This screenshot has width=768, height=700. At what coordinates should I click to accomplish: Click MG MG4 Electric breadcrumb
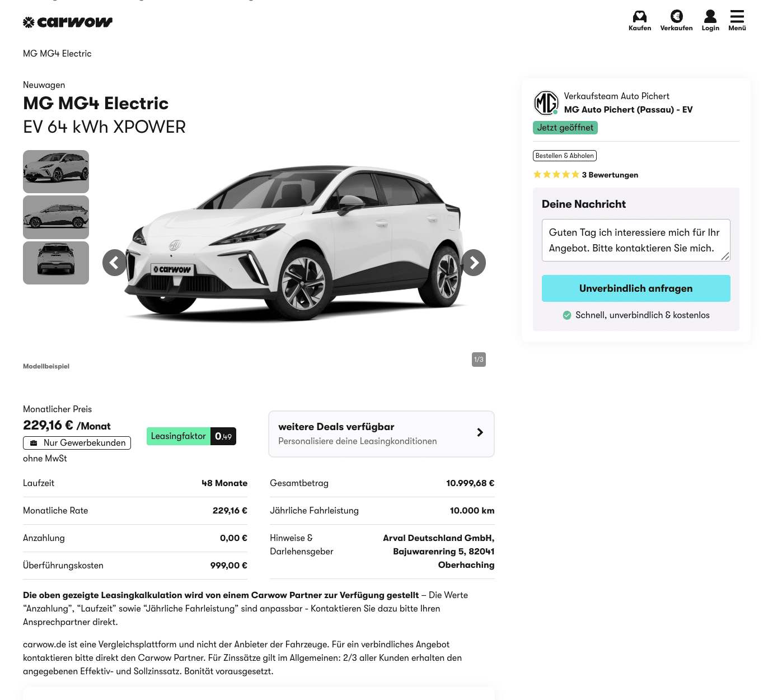tap(57, 54)
